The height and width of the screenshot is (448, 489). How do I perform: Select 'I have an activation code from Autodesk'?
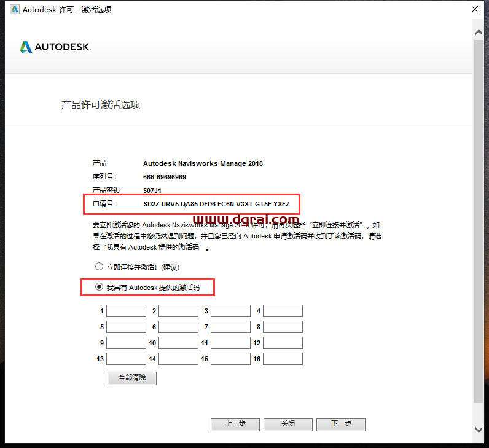pyautogui.click(x=99, y=287)
